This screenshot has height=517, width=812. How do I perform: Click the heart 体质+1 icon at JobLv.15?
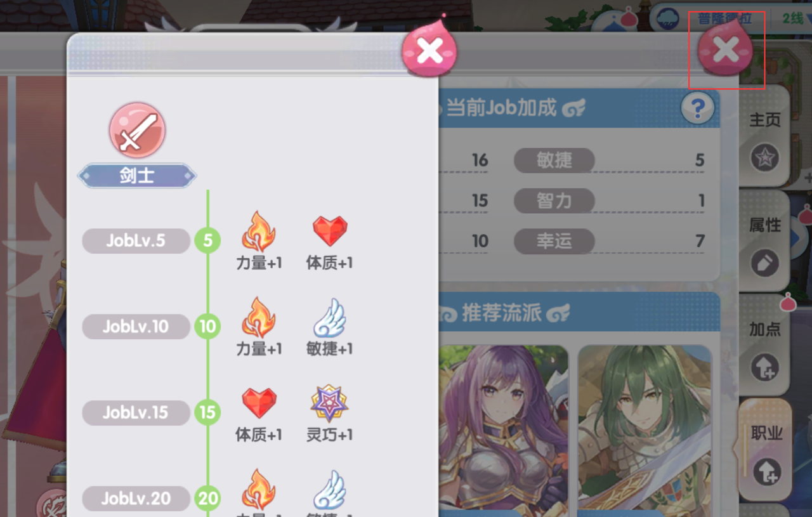point(259,403)
